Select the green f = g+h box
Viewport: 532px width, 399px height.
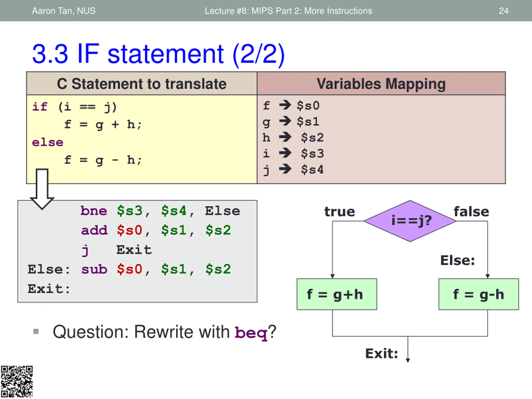coord(337,294)
